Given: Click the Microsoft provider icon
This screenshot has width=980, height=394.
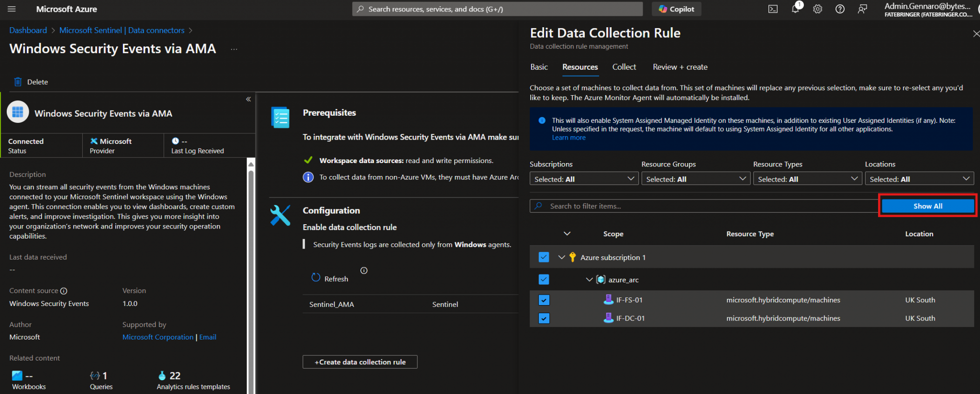Looking at the screenshot, I should pyautogui.click(x=94, y=141).
